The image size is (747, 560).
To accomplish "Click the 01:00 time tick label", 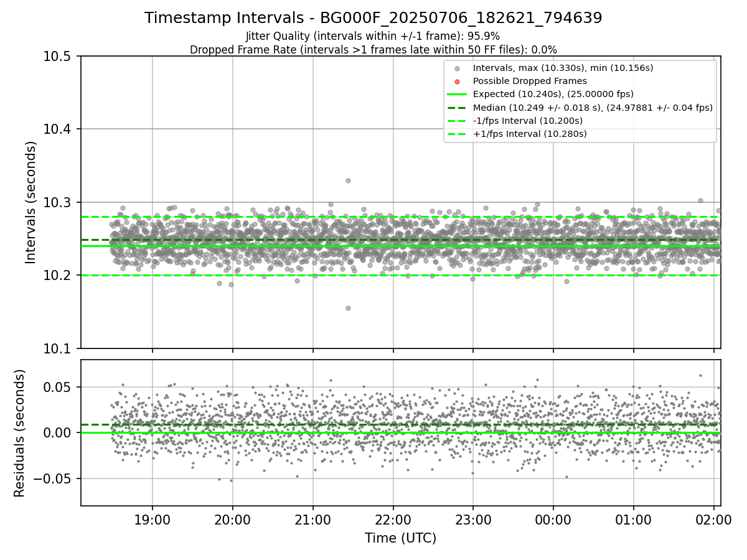I will coord(633,520).
